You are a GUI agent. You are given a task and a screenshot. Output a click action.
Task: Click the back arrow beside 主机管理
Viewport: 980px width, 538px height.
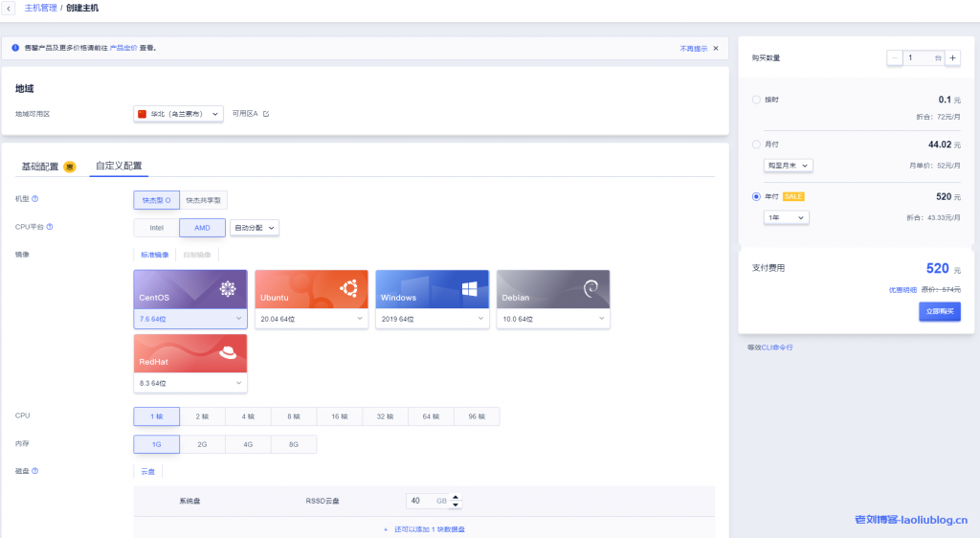[10, 8]
